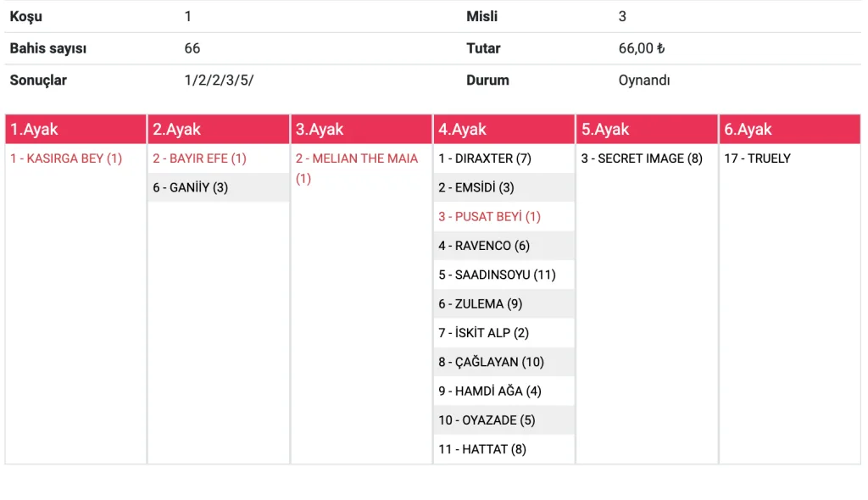Click the 3.Ayak column header
Screen dimensions: 868x500
(x=361, y=130)
